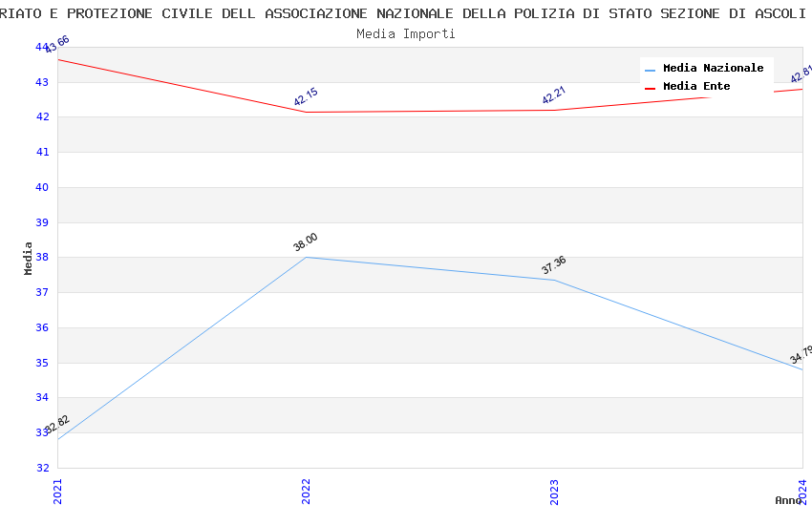Click the 42.21 value label
812x525 pixels.
(554, 95)
